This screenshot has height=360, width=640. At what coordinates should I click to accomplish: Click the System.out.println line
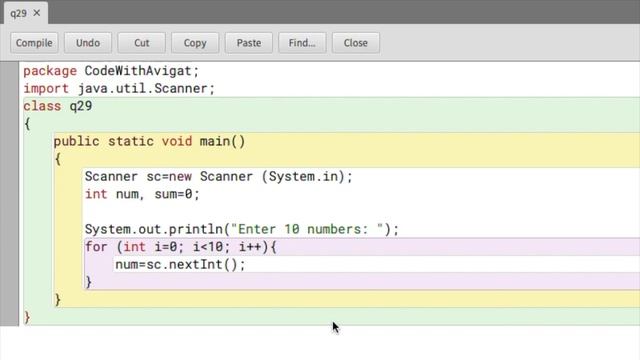pos(242,229)
